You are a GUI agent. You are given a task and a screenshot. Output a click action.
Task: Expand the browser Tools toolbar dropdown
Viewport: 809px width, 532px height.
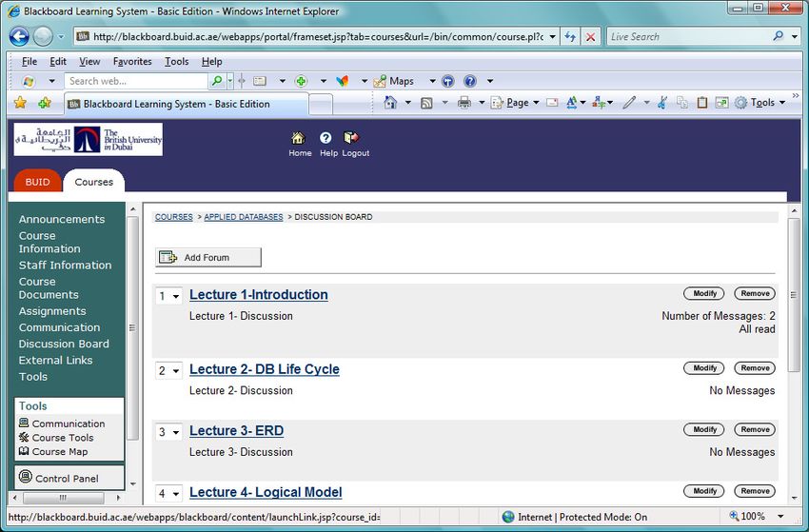point(782,103)
